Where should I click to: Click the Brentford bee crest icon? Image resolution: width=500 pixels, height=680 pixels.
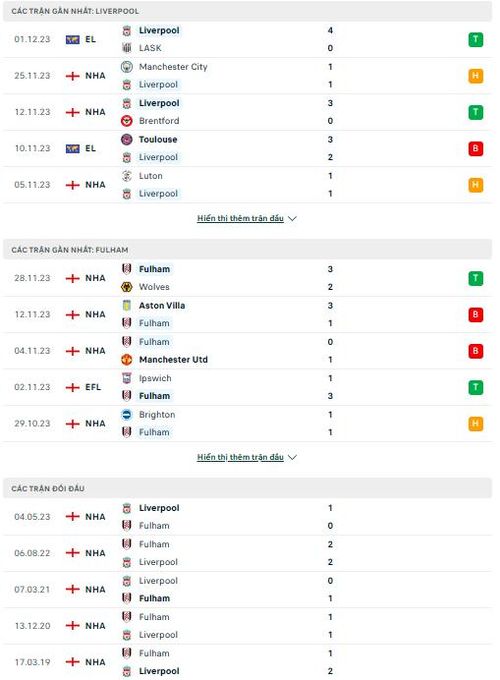pyautogui.click(x=127, y=121)
